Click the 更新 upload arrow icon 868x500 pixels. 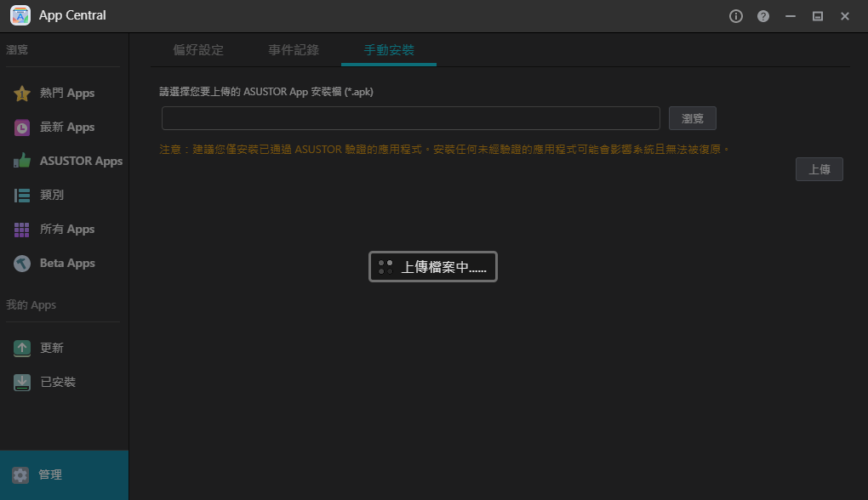click(x=21, y=348)
